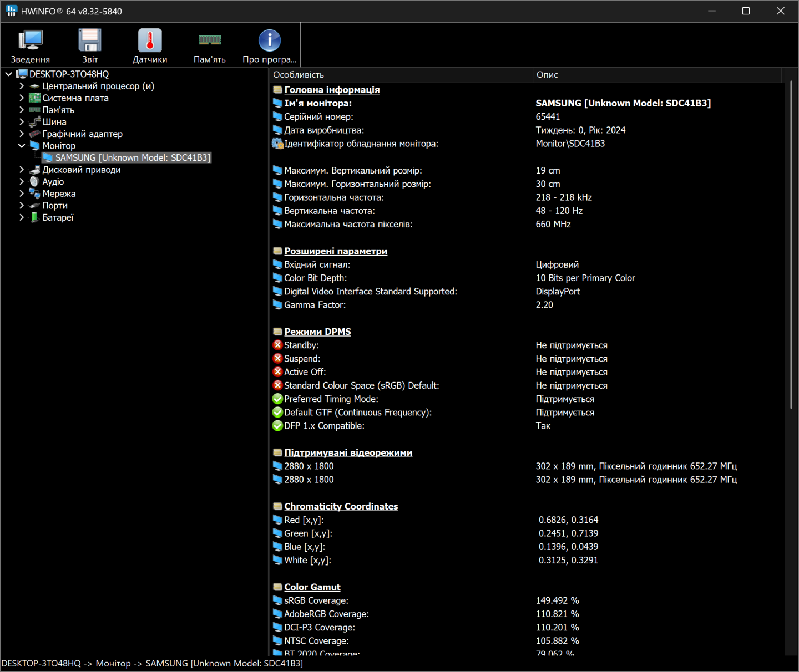The width and height of the screenshot is (799, 672).
Task: Click the HWiNFO app icon in title bar
Action: tap(11, 11)
